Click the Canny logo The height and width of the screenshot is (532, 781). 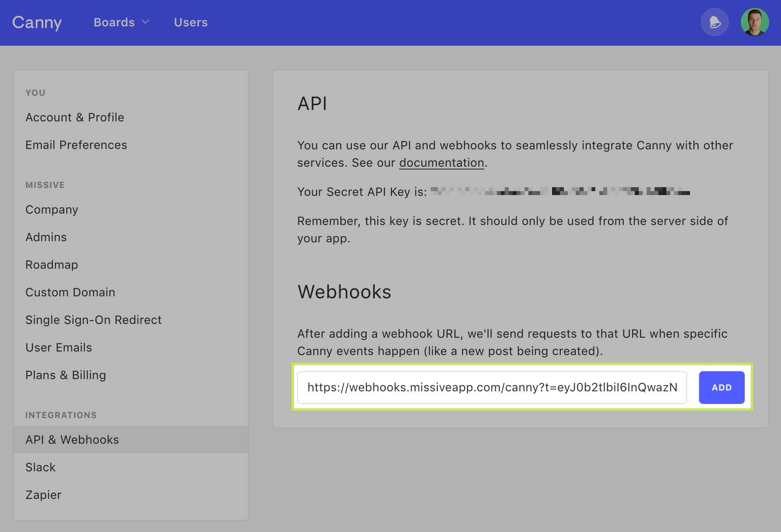click(x=37, y=22)
